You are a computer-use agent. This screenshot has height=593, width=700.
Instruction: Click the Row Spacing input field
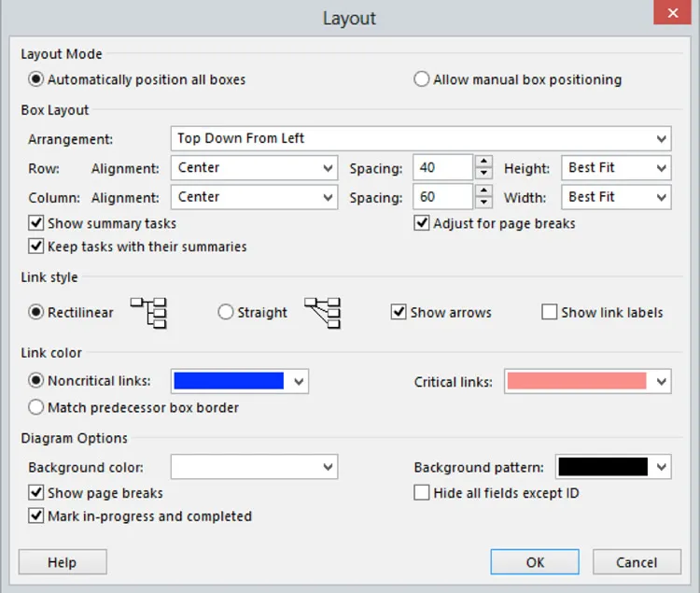[442, 169]
